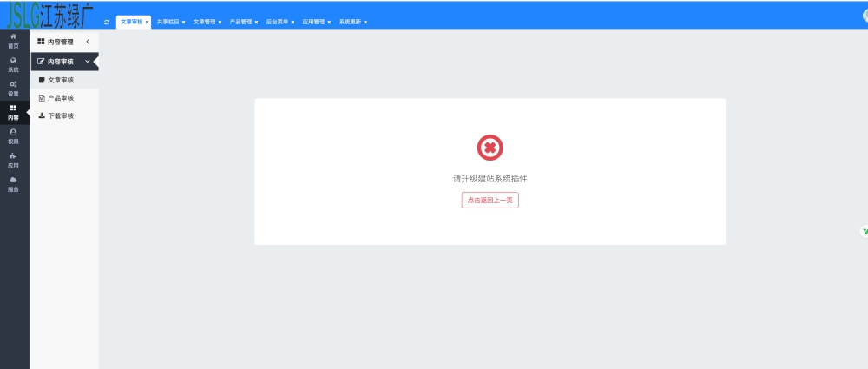Click the 内容管理 panel header

coord(64,42)
